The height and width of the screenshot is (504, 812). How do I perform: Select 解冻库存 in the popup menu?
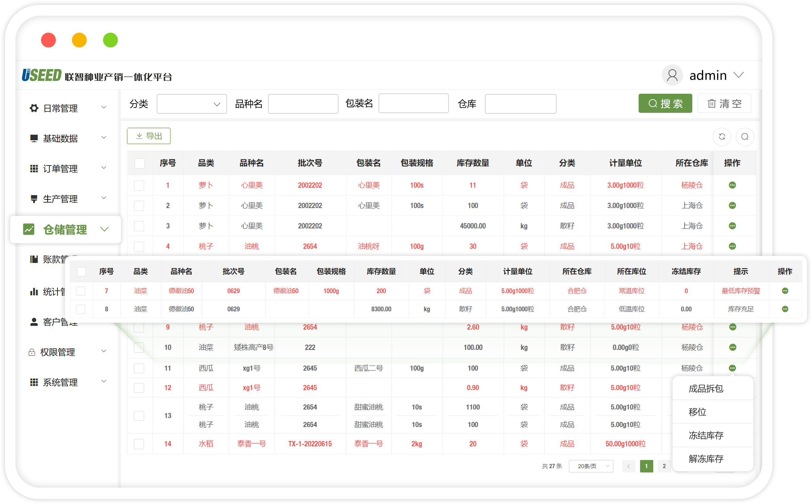tap(706, 459)
